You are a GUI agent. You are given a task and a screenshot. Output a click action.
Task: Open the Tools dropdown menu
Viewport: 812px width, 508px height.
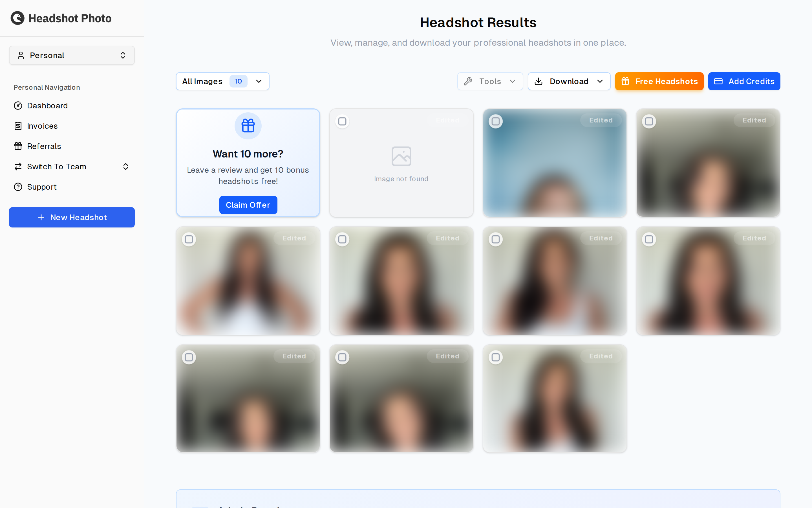(x=490, y=81)
